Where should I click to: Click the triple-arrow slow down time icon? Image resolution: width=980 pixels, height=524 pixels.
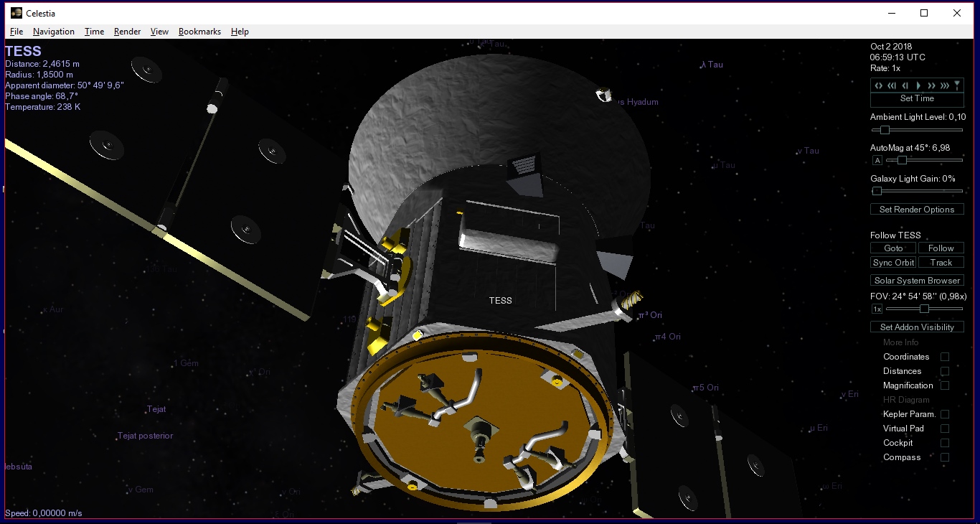click(x=892, y=85)
